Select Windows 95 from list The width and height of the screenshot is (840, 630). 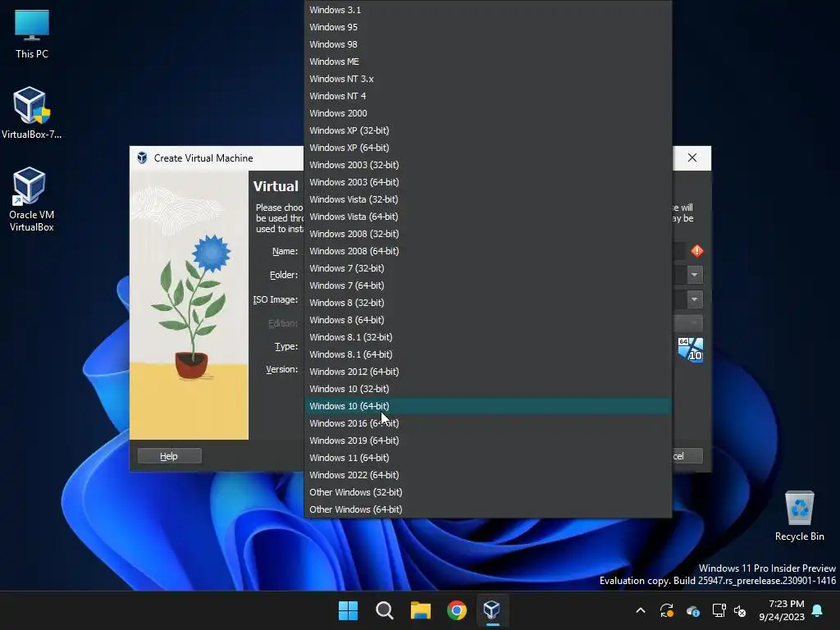click(x=488, y=27)
